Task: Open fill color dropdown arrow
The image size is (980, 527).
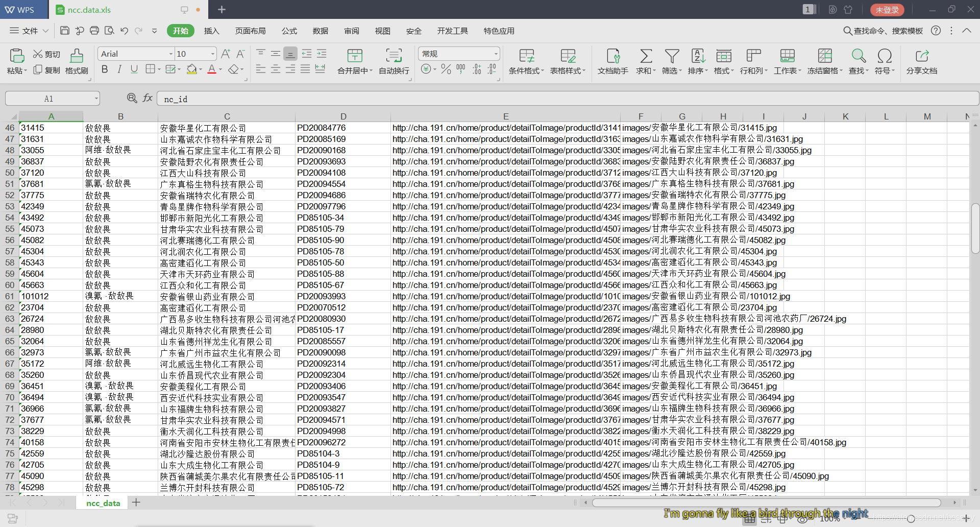Action: pyautogui.click(x=201, y=69)
